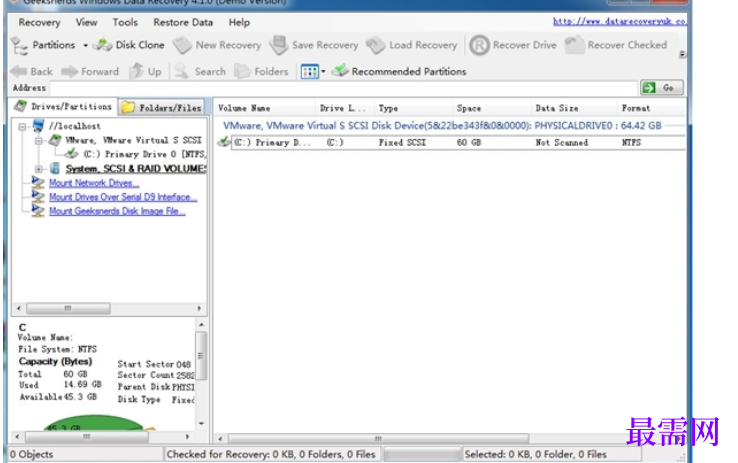The image size is (738, 463).
Task: Open the Partitions toolbar button
Action: pos(43,45)
